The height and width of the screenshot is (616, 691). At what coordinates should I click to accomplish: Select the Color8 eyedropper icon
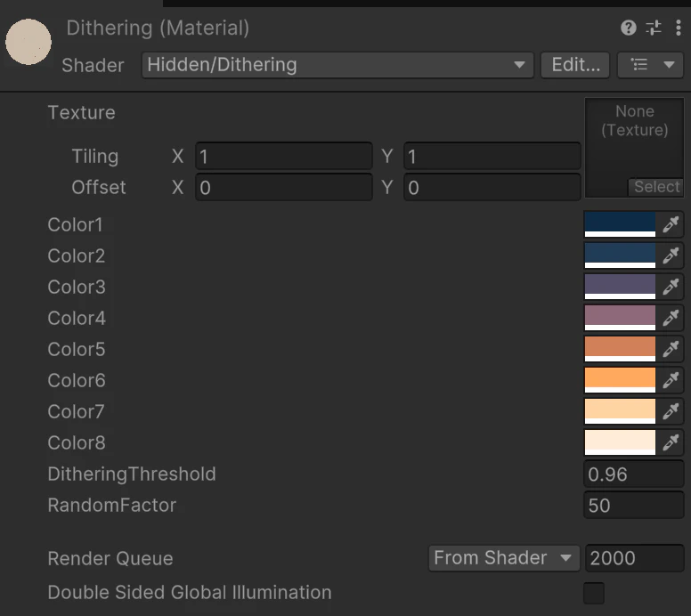tap(671, 442)
